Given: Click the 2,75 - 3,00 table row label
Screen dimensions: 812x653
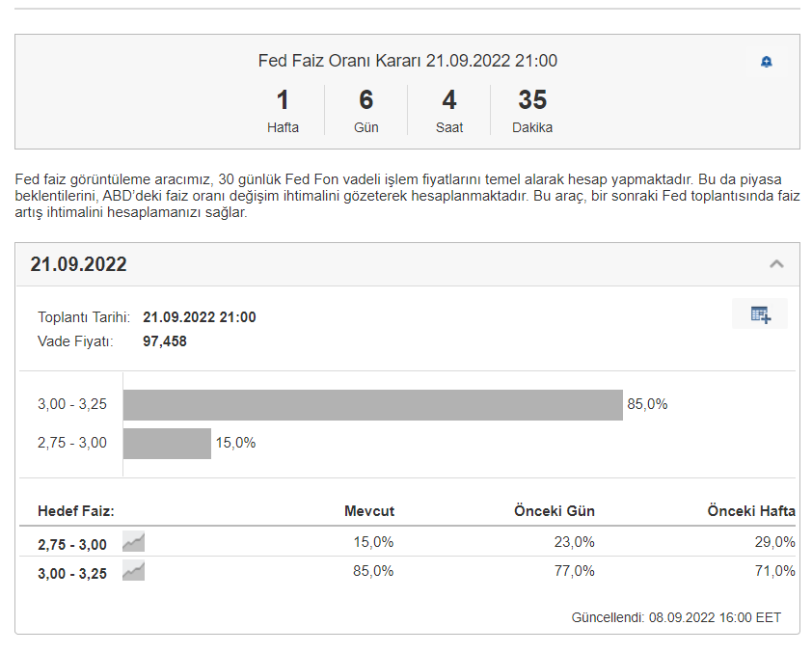Looking at the screenshot, I should click(72, 544).
